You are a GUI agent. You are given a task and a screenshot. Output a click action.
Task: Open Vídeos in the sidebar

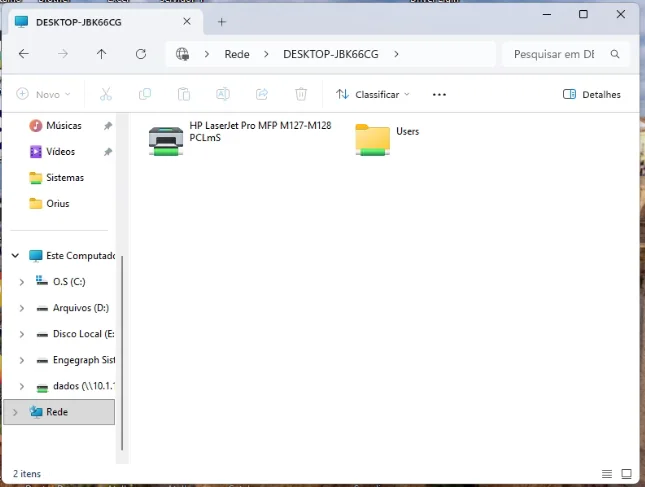point(60,152)
